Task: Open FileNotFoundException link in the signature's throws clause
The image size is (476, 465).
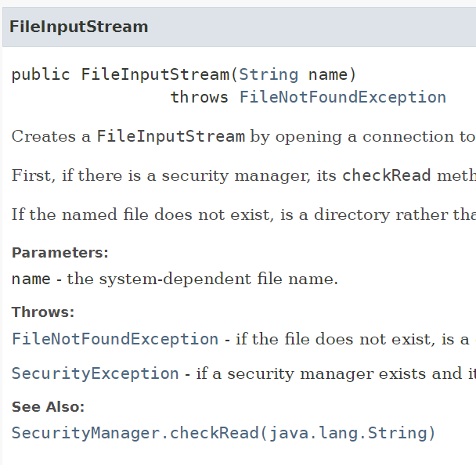Action: click(342, 97)
